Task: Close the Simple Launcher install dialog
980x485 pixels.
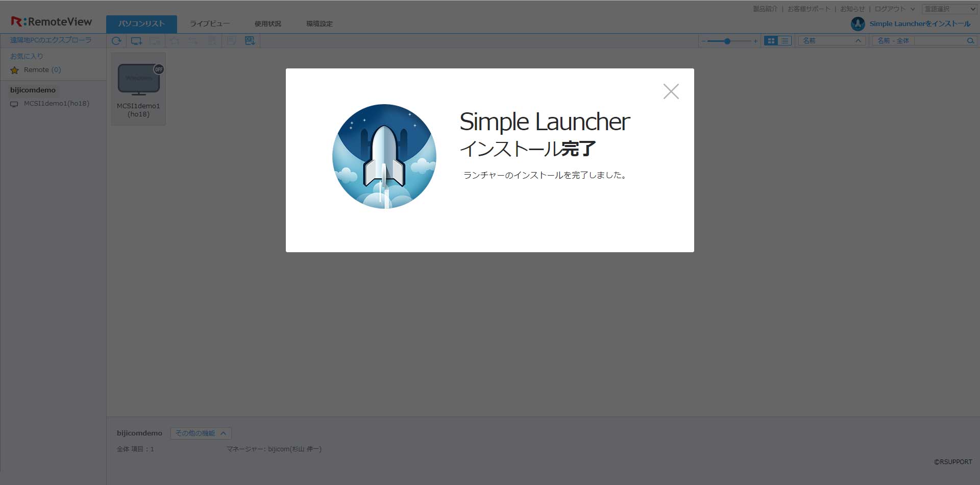Action: click(x=671, y=91)
